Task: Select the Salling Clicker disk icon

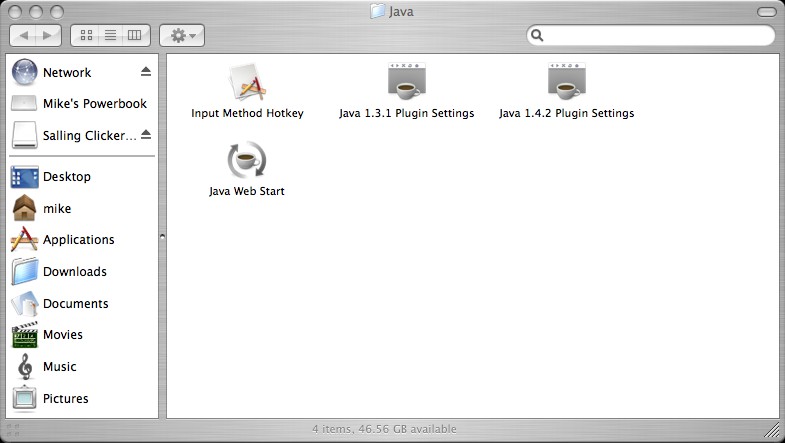Action: point(24,135)
